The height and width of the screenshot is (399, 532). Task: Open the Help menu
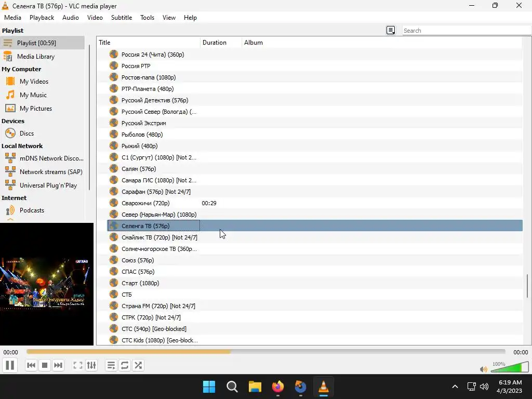190,18
